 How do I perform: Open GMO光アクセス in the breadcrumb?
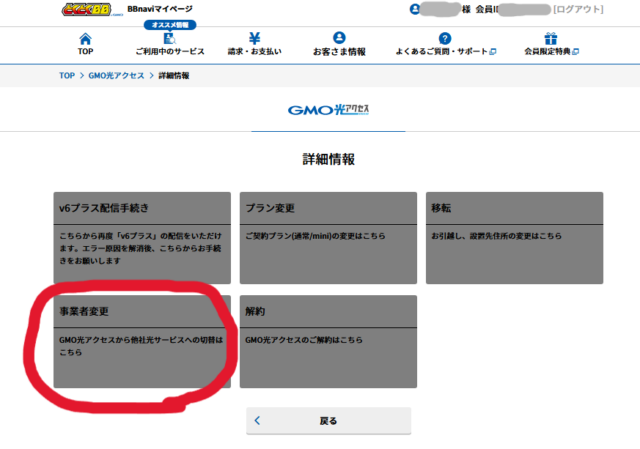point(118,75)
